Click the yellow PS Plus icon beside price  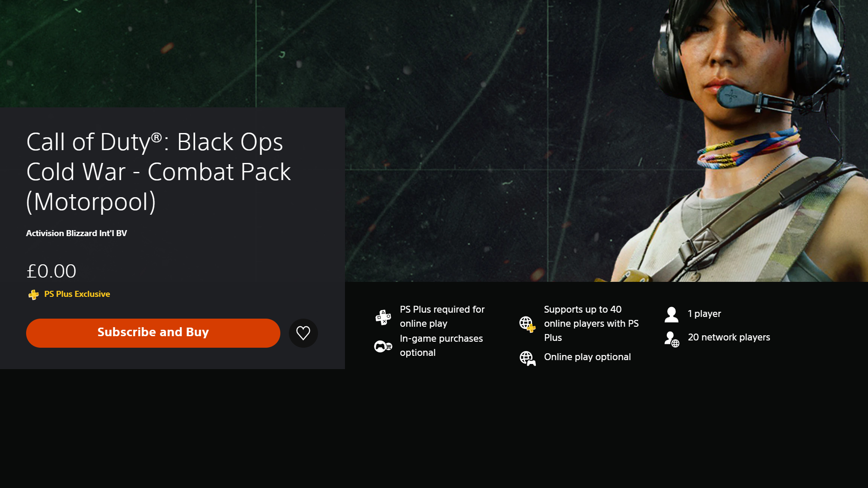point(33,294)
